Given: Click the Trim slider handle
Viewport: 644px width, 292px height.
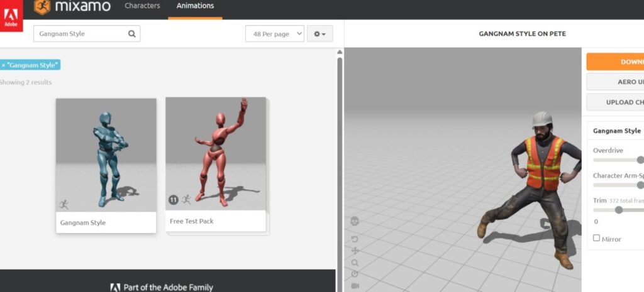Looking at the screenshot, I should 619,210.
